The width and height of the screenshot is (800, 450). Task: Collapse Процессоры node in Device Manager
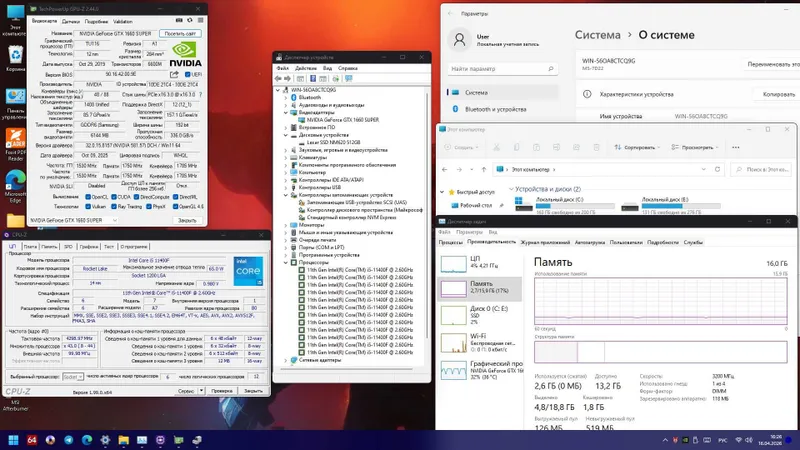point(286,262)
